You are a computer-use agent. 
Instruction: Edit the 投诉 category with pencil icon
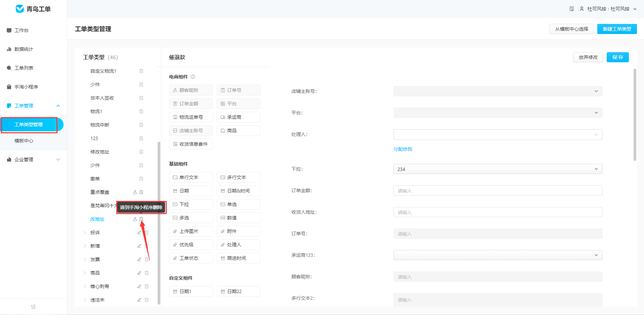139,233
